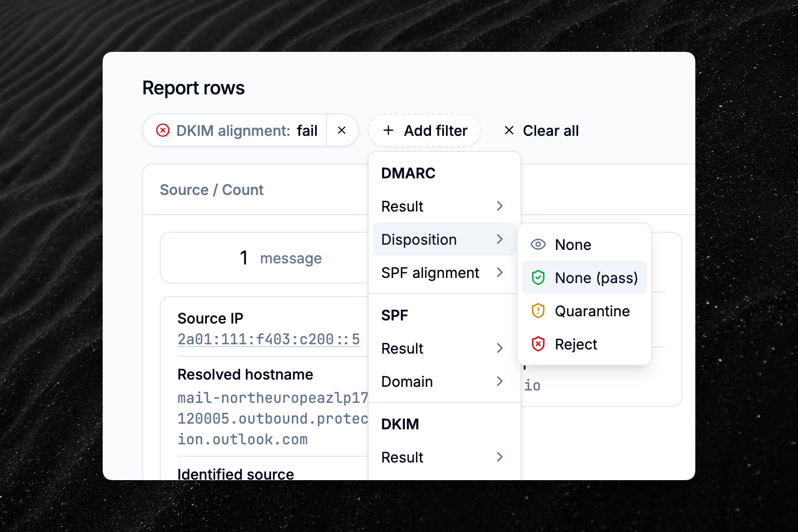798x532 pixels.
Task: Click the red error icon on the DKIM alignment chip
Action: pos(162,130)
